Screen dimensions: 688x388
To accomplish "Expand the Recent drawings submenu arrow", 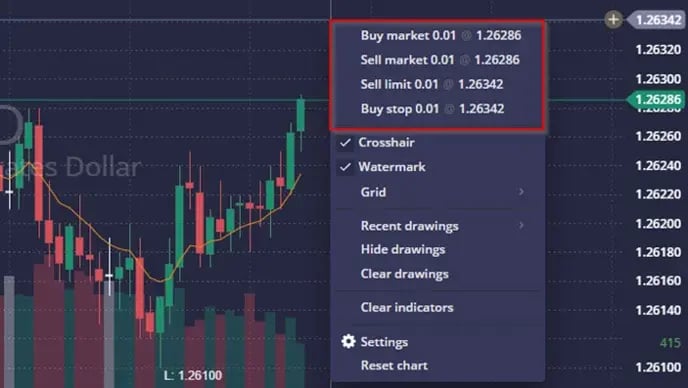I will pos(521,226).
